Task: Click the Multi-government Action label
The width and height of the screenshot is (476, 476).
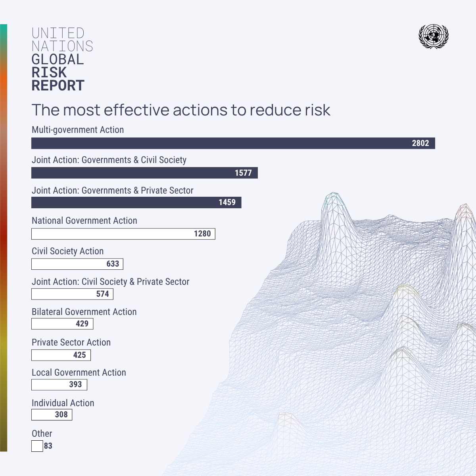Action: 78,130
